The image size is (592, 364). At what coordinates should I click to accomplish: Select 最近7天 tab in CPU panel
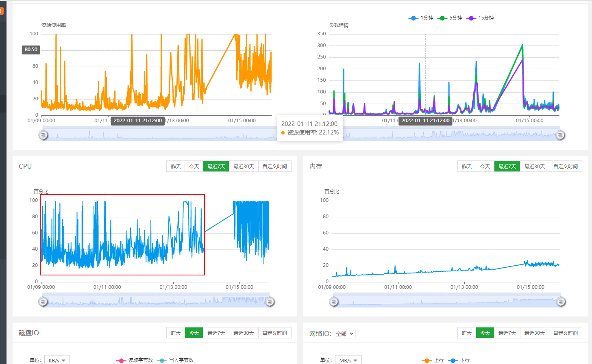216,166
